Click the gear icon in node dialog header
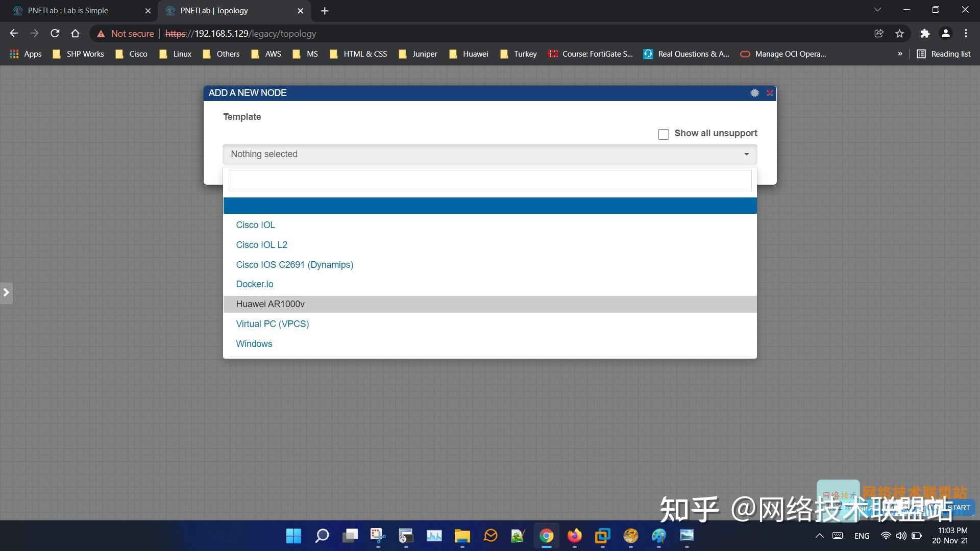This screenshot has height=551, width=980. (x=754, y=93)
